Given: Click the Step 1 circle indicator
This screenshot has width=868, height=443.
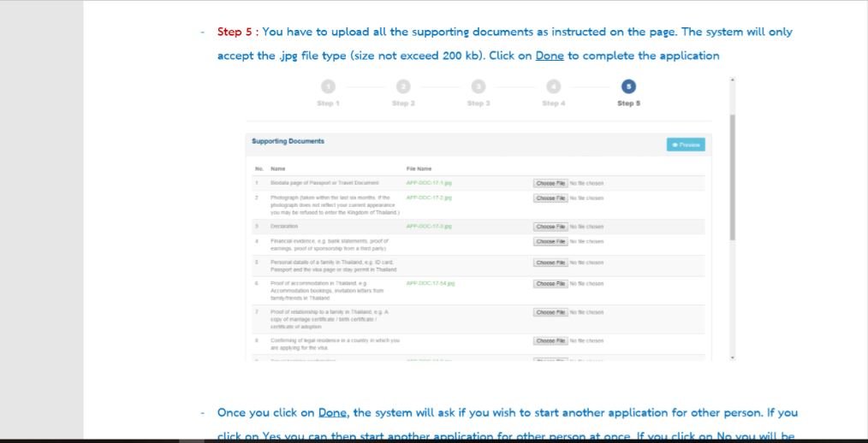Looking at the screenshot, I should click(328, 86).
